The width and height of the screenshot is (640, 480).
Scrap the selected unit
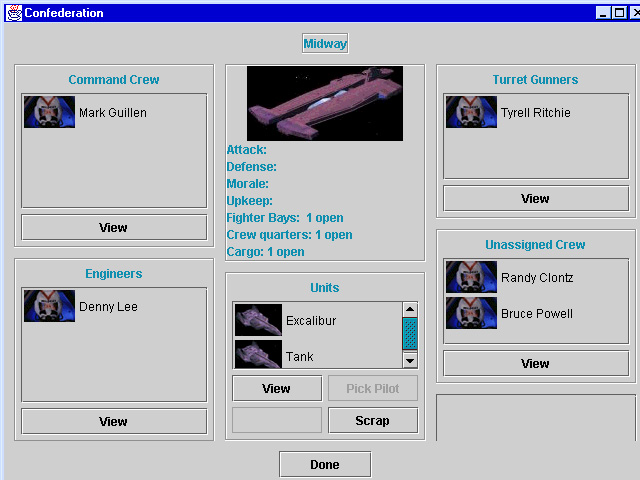[372, 420]
